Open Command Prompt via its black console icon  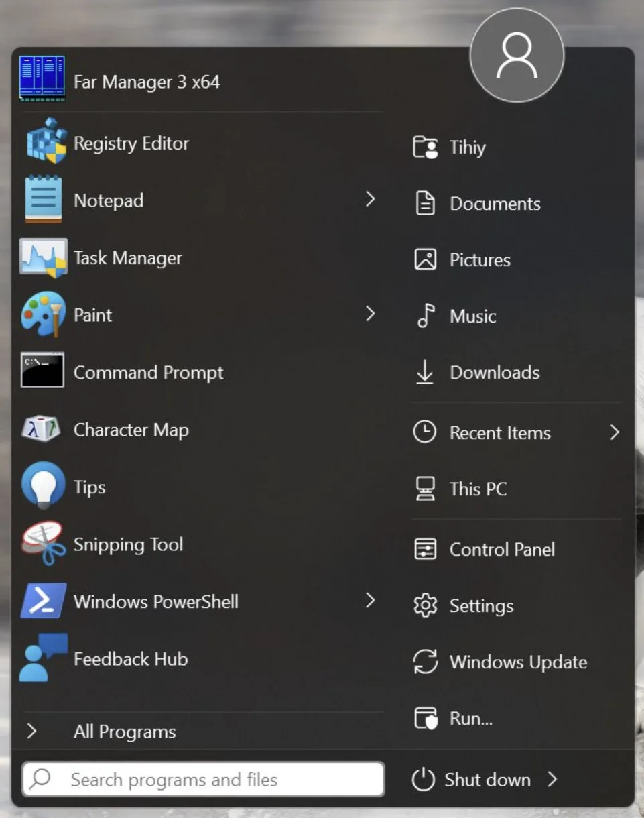coord(43,370)
